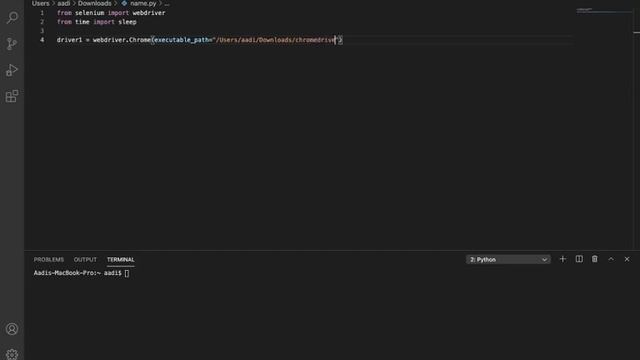Click 'aadi' in the breadcrumb
This screenshot has width=640, height=360.
click(64, 3)
